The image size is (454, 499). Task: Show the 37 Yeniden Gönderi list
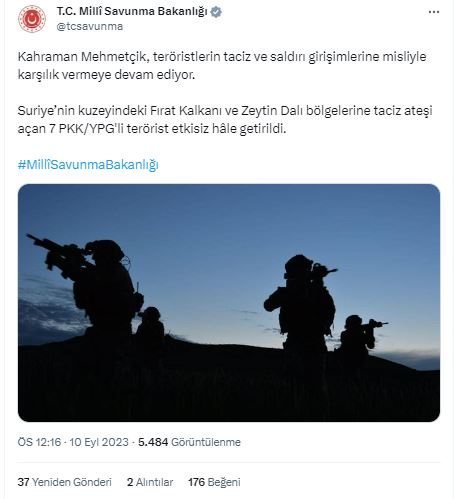(64, 482)
